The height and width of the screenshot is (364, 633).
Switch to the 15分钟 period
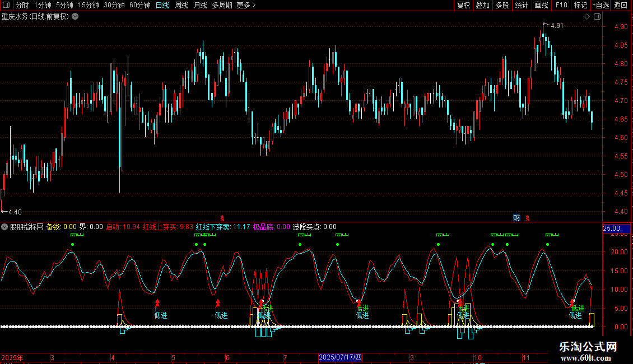pos(89,5)
